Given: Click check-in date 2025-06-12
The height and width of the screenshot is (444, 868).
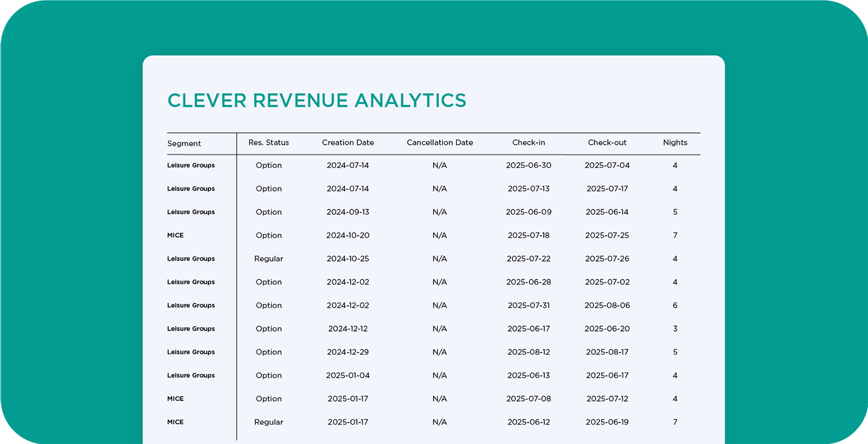Looking at the screenshot, I should (x=529, y=422).
